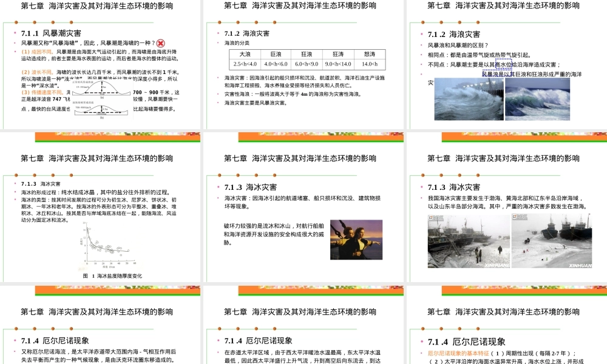Click the wave diagram in the 风暴潮灾害 slide
Screen dimensions: 607x364
101,99
